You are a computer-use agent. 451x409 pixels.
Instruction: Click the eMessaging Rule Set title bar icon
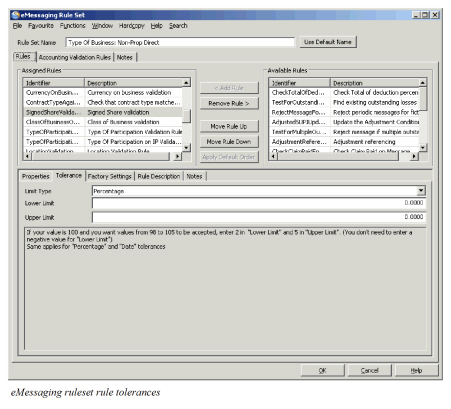click(x=15, y=15)
